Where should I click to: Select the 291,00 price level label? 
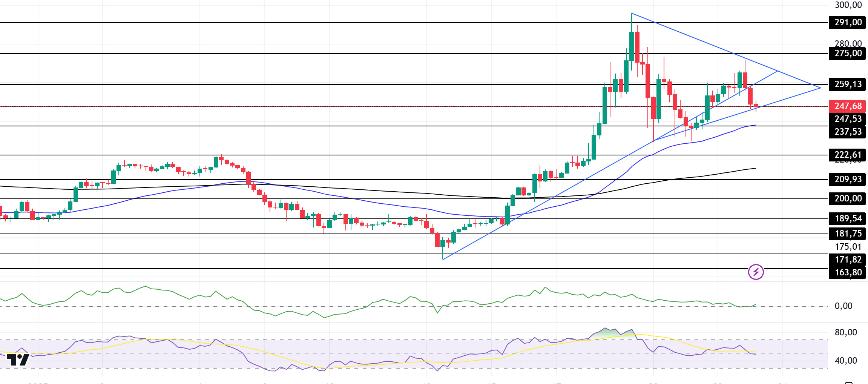coord(847,23)
